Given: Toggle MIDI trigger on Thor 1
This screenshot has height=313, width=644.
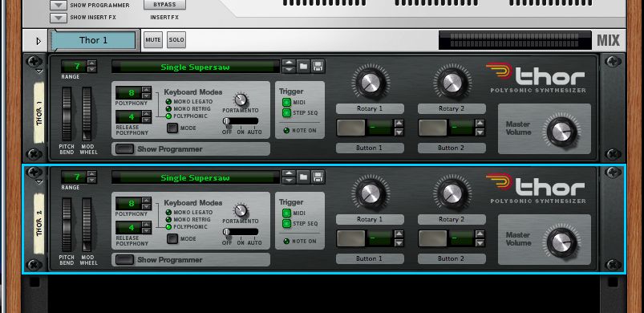Looking at the screenshot, I should 286,102.
